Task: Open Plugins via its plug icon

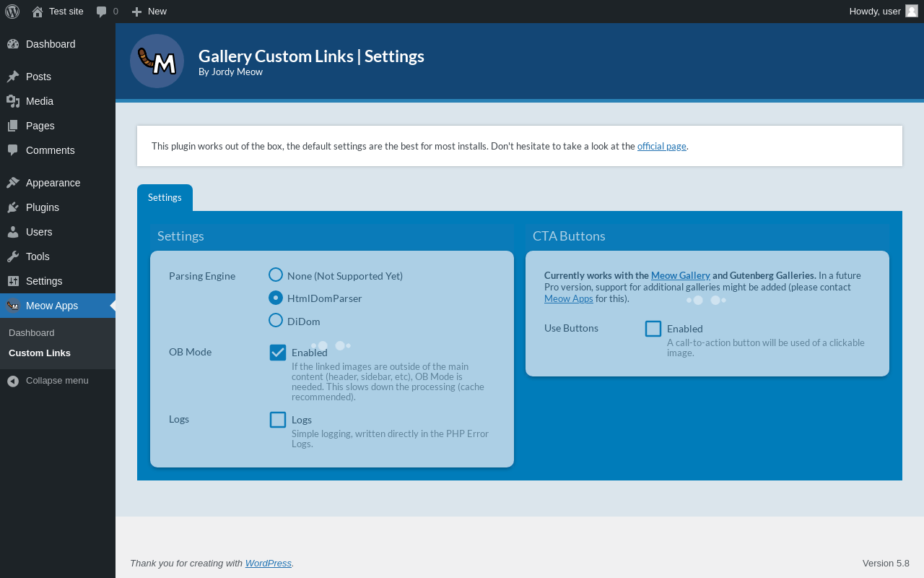Action: click(13, 207)
